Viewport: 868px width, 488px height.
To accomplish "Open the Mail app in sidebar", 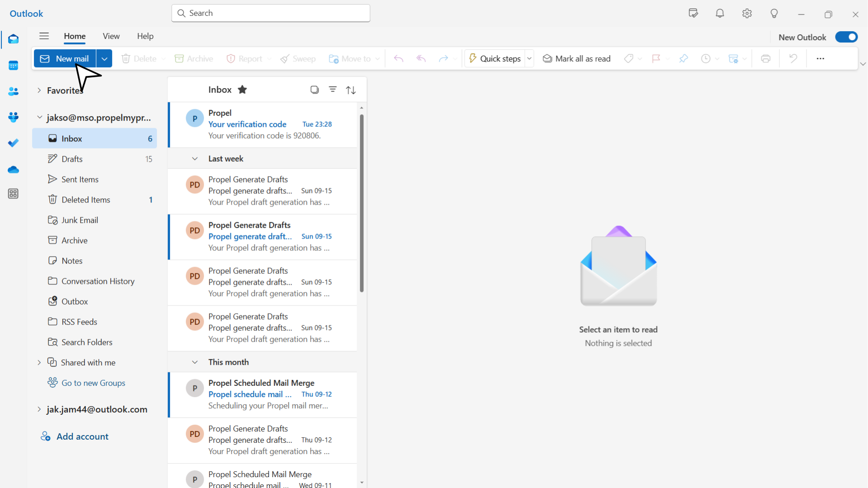I will coord(13,39).
